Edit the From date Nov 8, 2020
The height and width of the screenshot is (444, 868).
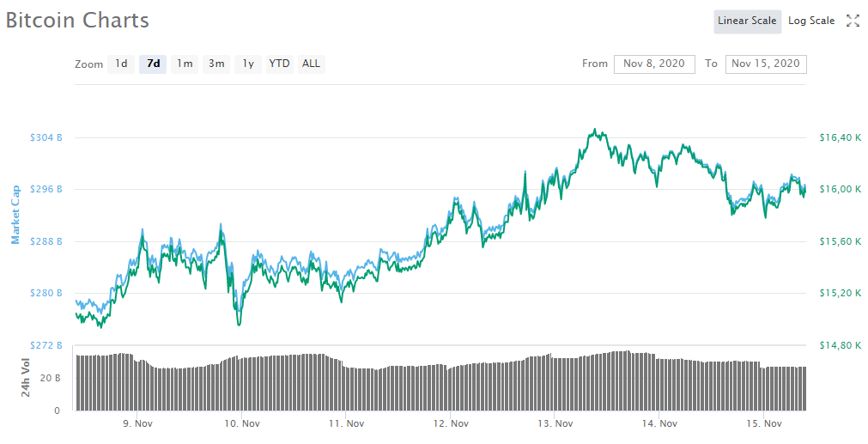654,64
